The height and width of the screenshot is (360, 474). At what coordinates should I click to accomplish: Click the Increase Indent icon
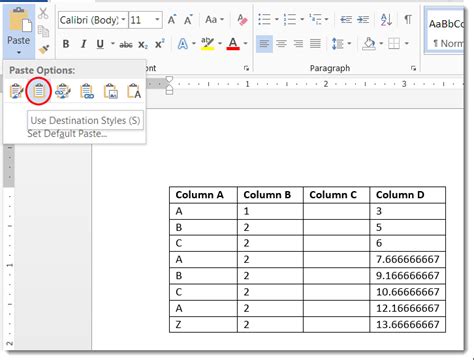pos(363,20)
